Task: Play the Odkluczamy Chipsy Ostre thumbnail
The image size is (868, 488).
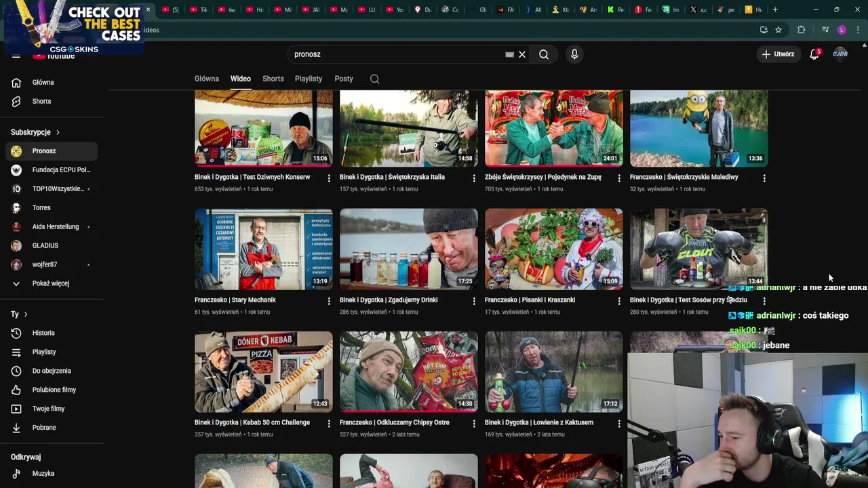Action: 409,372
